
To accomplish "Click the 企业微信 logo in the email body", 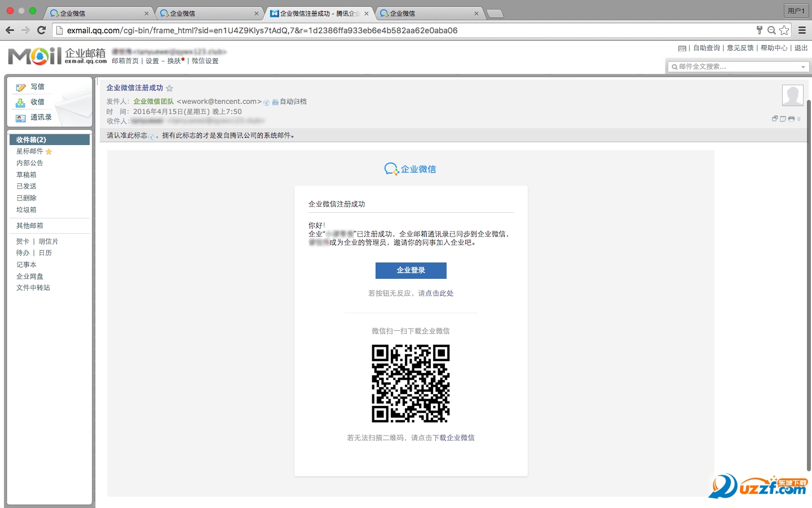I will (x=410, y=169).
